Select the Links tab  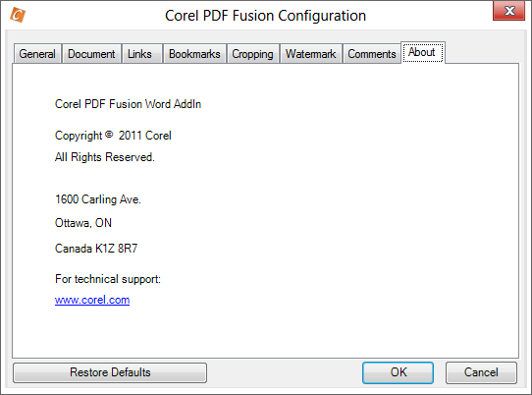(141, 54)
